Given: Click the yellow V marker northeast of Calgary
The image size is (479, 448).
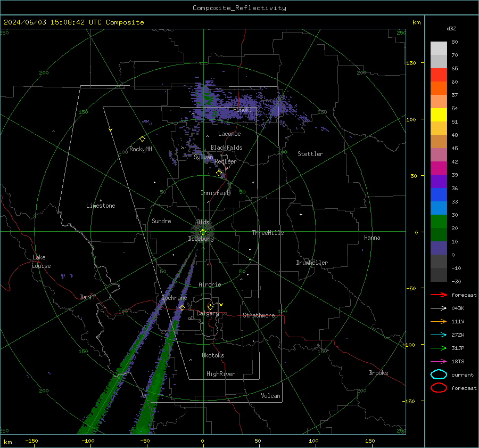Looking at the screenshot, I should click(x=221, y=305).
